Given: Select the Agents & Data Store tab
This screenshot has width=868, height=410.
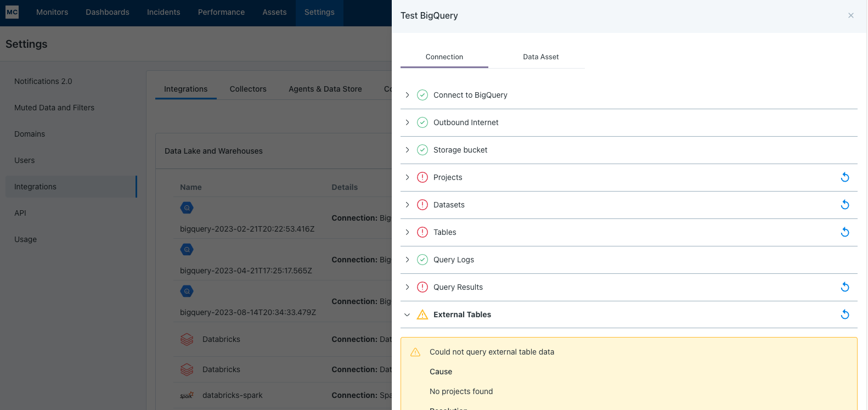Looking at the screenshot, I should (325, 89).
